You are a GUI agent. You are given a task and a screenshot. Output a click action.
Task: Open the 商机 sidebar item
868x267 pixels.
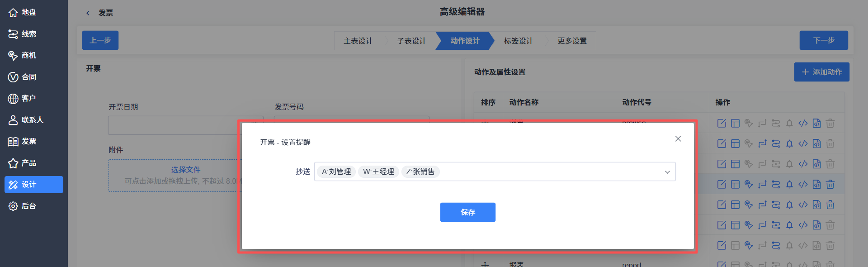click(13, 55)
